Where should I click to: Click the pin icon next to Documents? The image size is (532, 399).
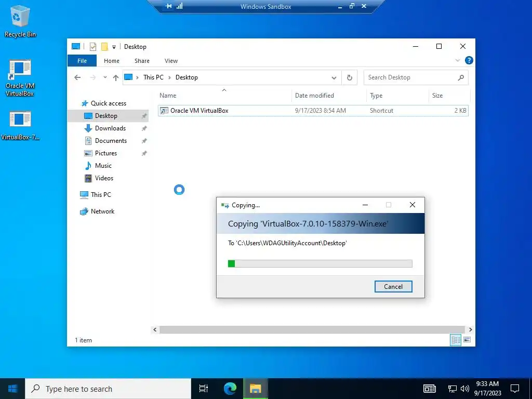(x=144, y=141)
